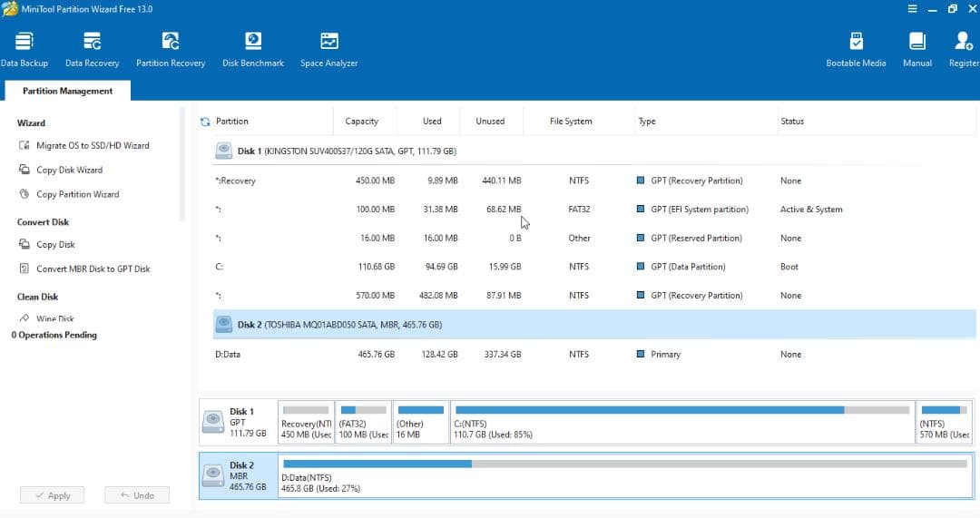
Task: Start the Disk Benchmark tool
Action: (x=253, y=49)
